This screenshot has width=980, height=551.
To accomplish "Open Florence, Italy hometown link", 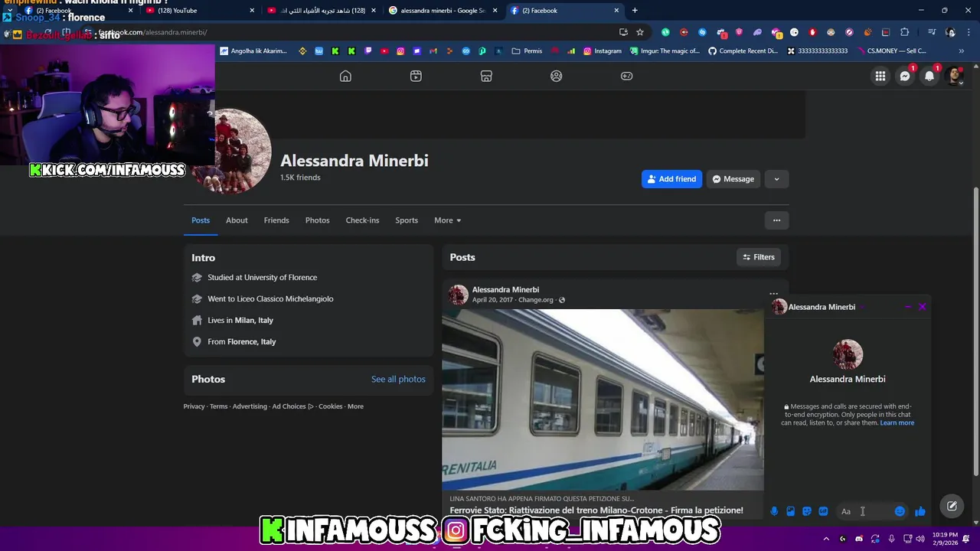I will point(252,342).
